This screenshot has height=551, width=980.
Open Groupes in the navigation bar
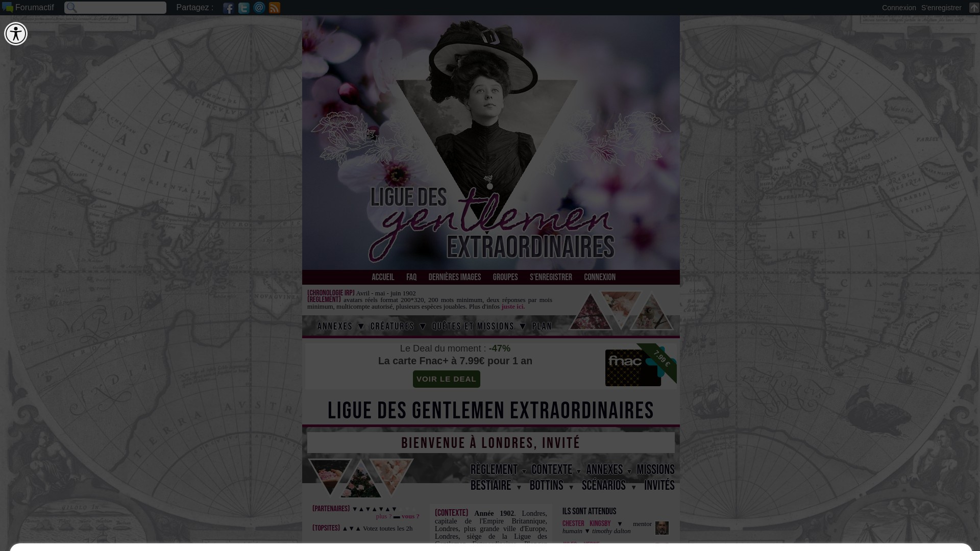click(x=505, y=277)
